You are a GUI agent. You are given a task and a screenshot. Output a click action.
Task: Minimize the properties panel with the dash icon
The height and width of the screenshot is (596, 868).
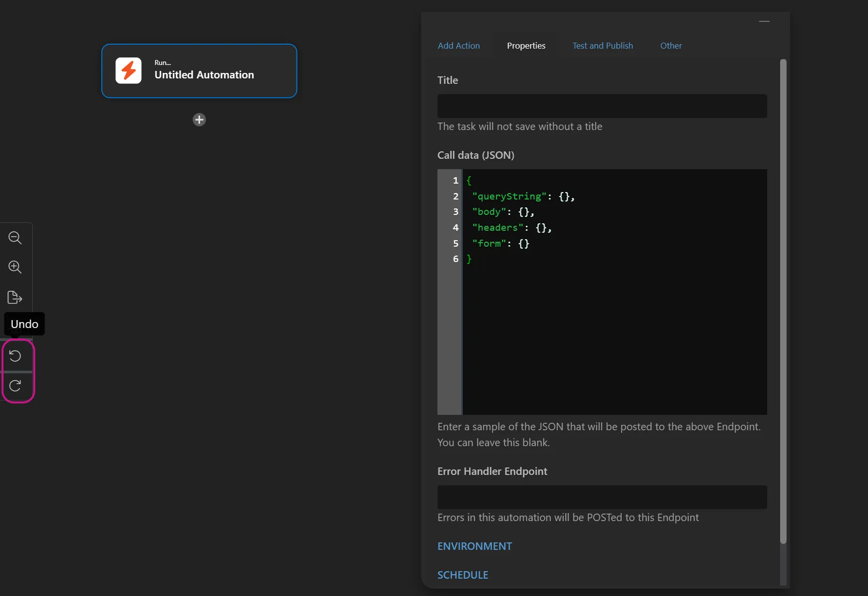764,21
